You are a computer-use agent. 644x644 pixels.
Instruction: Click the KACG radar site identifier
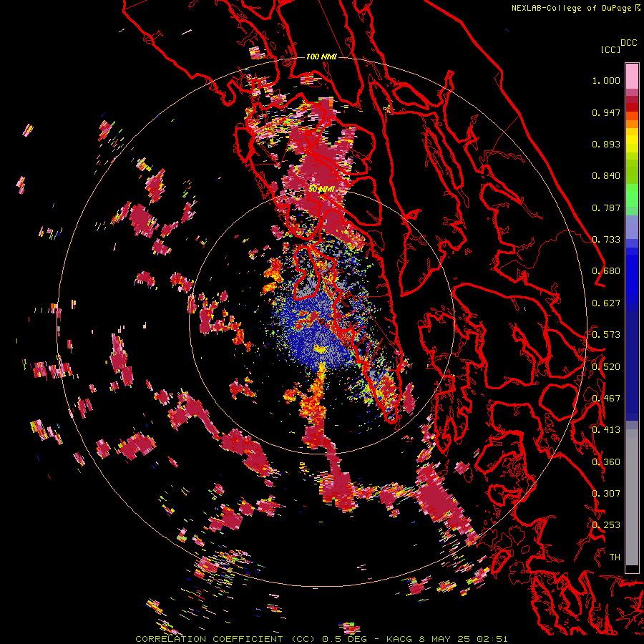pyautogui.click(x=399, y=639)
